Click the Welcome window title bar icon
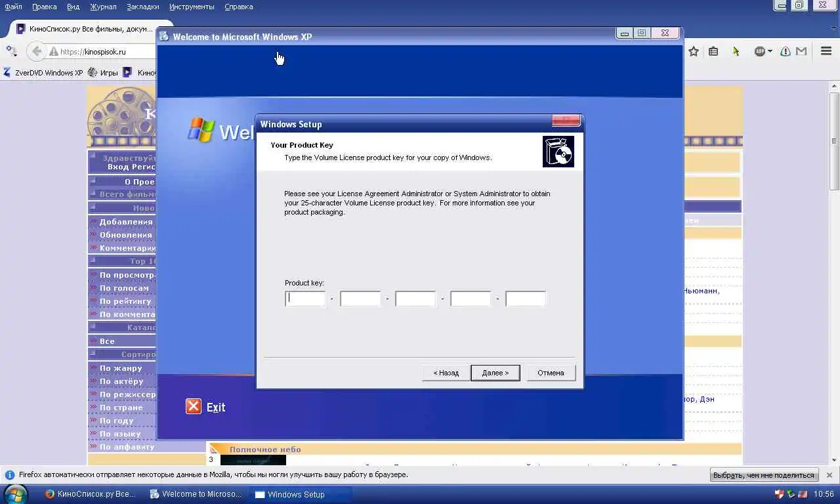 click(163, 37)
